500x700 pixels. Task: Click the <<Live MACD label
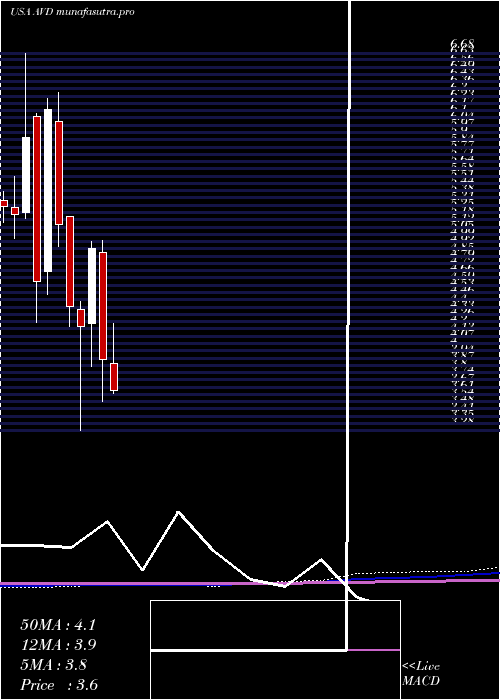coord(421,674)
